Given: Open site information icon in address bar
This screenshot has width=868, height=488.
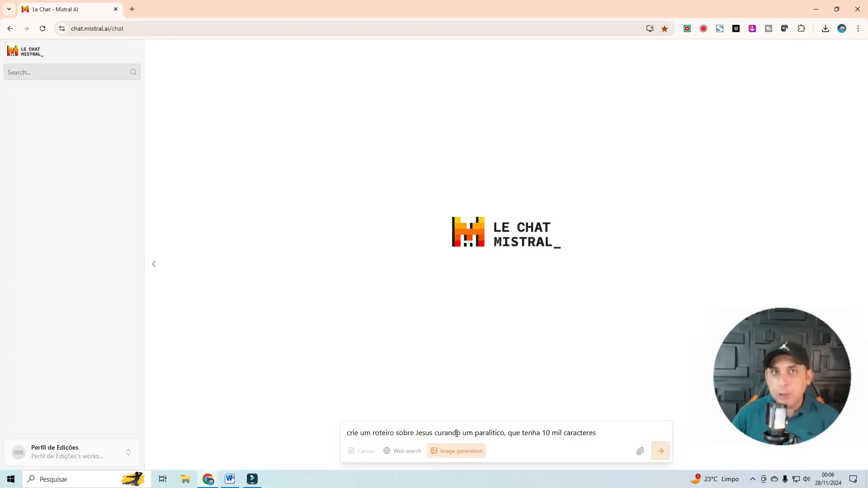Looking at the screenshot, I should [62, 28].
